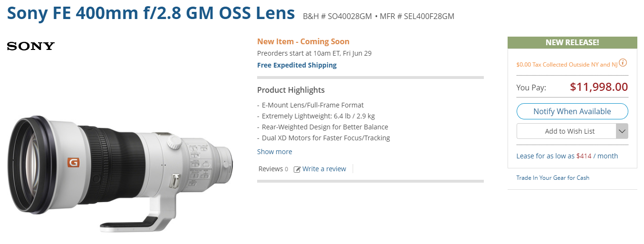Open the Write a review link

[324, 169]
